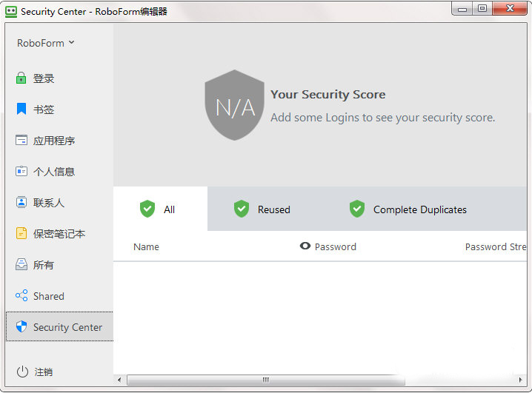Click the green lock 登录 icon
Screen dimensions: 532x393
[21, 78]
